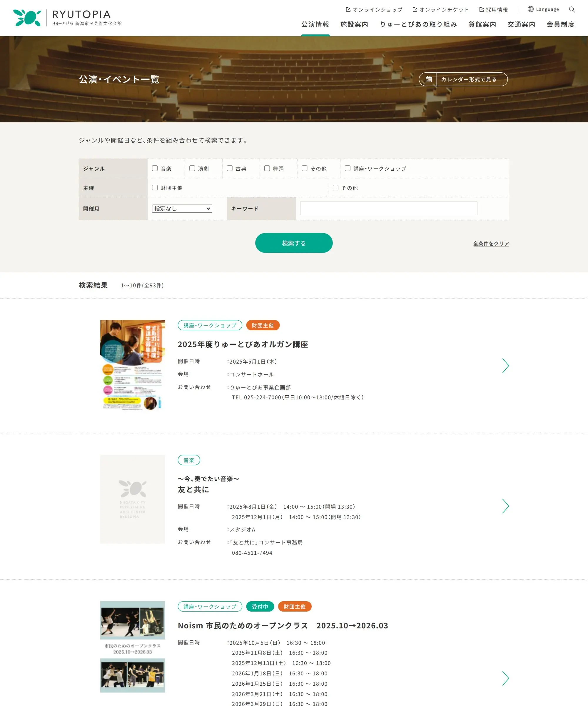
Task: Click the calendar icon in banner
Action: coord(428,79)
